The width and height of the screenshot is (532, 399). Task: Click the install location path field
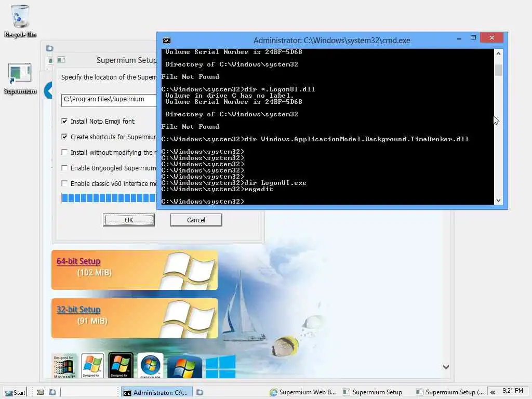(x=109, y=100)
